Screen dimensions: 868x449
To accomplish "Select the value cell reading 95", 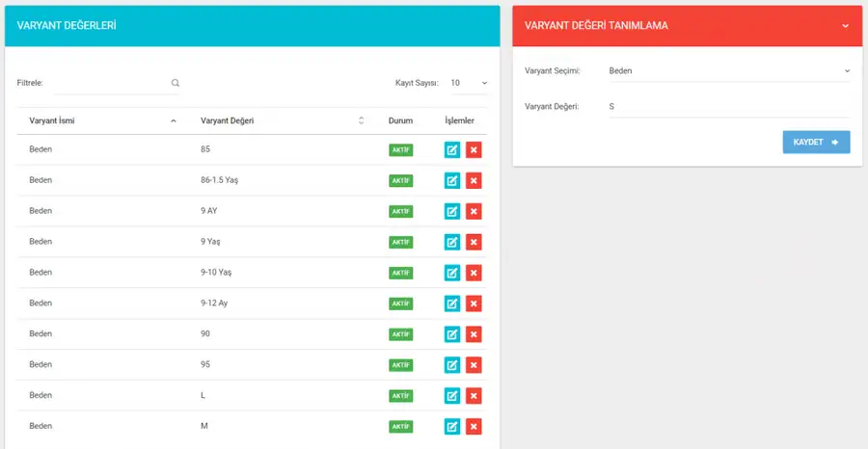I will pyautogui.click(x=205, y=364).
